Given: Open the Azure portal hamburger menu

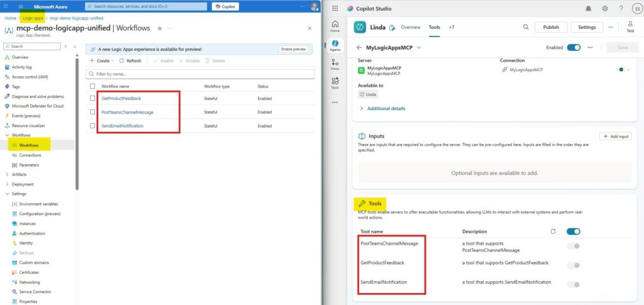Looking at the screenshot, I should click(x=21, y=6).
